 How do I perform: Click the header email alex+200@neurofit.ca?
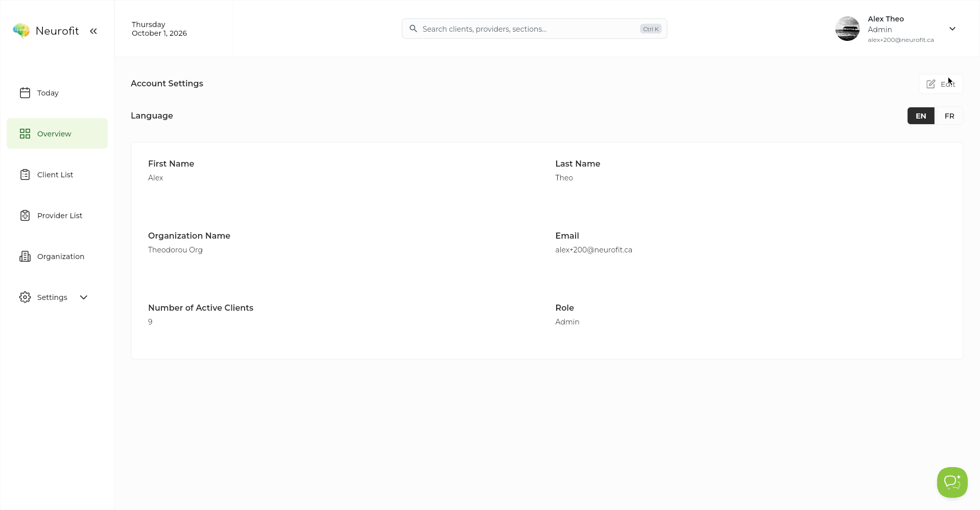(x=900, y=40)
